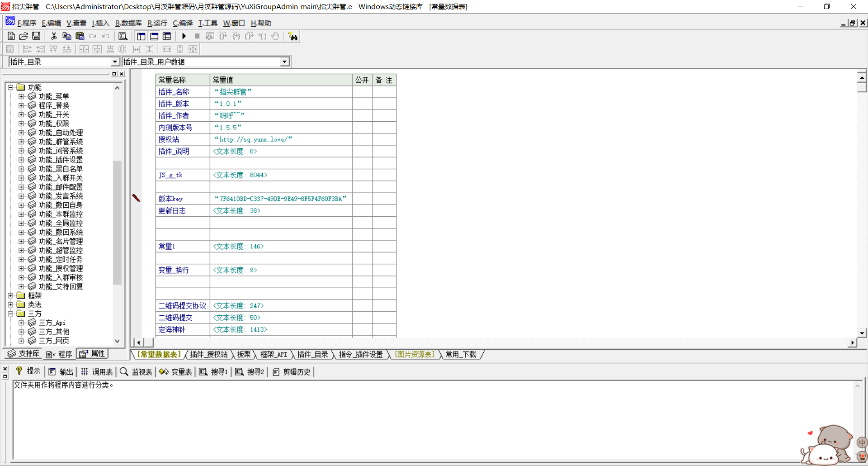
Task: Open the 插件_目录 dropdown list
Action: coord(115,62)
